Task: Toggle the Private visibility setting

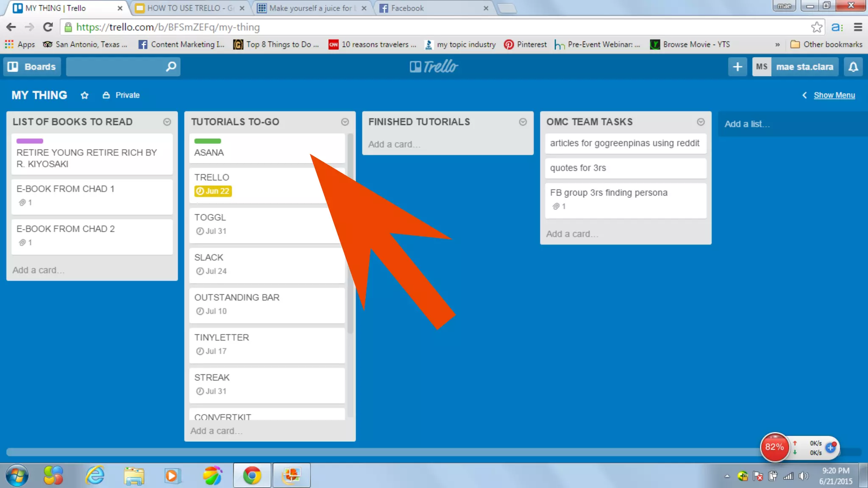Action: [x=121, y=95]
